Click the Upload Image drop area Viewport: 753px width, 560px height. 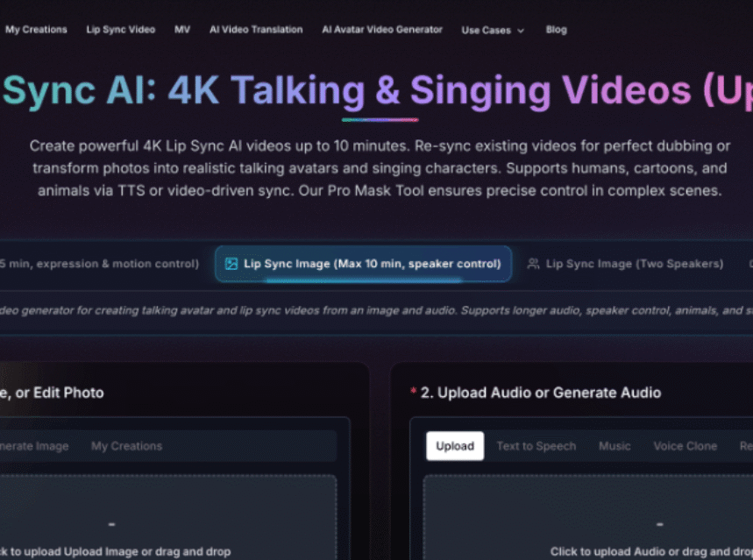(x=167, y=518)
